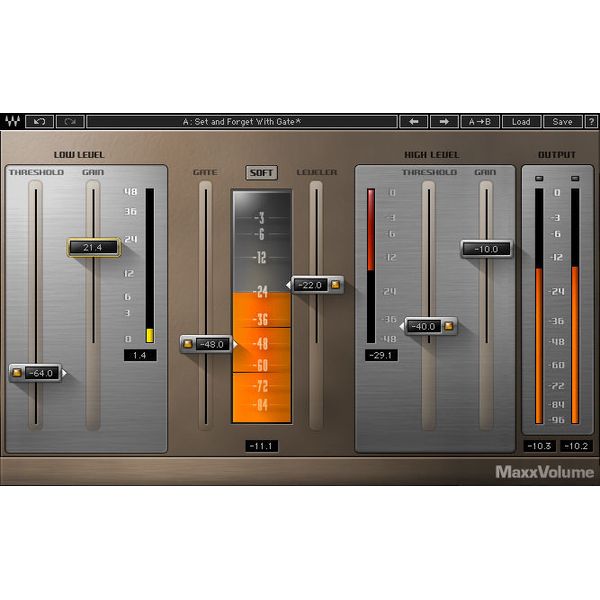The image size is (600, 600).
Task: Open the preset name menu
Action: [x=241, y=122]
